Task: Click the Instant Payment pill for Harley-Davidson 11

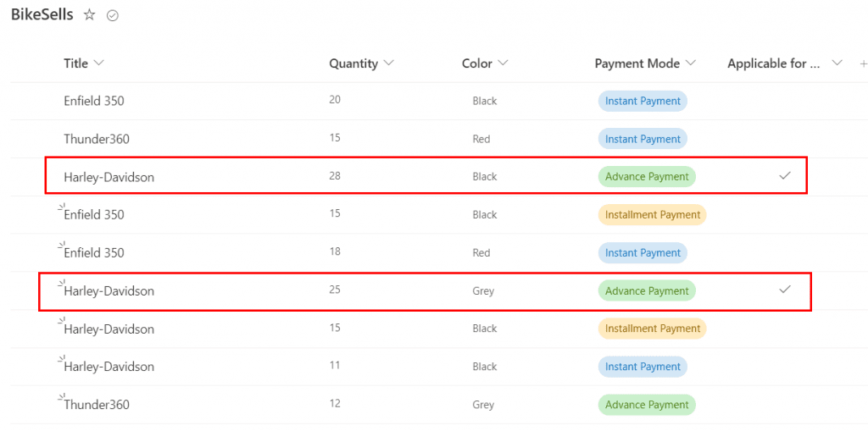Action: 643,367
